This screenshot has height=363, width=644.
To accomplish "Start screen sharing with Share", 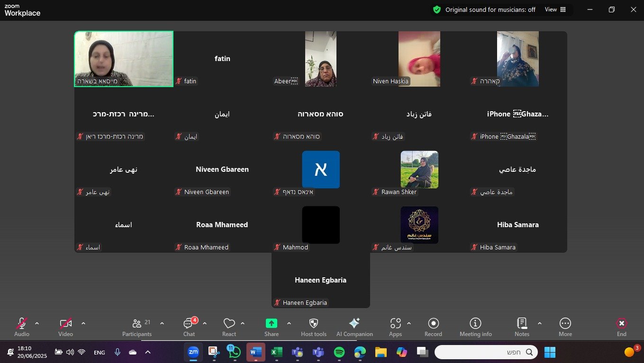I will pos(271,327).
